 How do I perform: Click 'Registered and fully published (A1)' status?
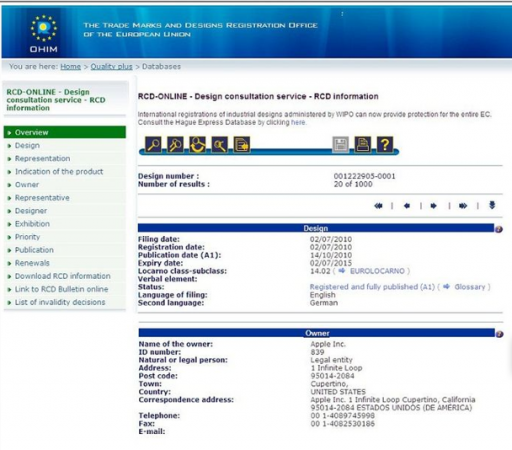tap(372, 287)
